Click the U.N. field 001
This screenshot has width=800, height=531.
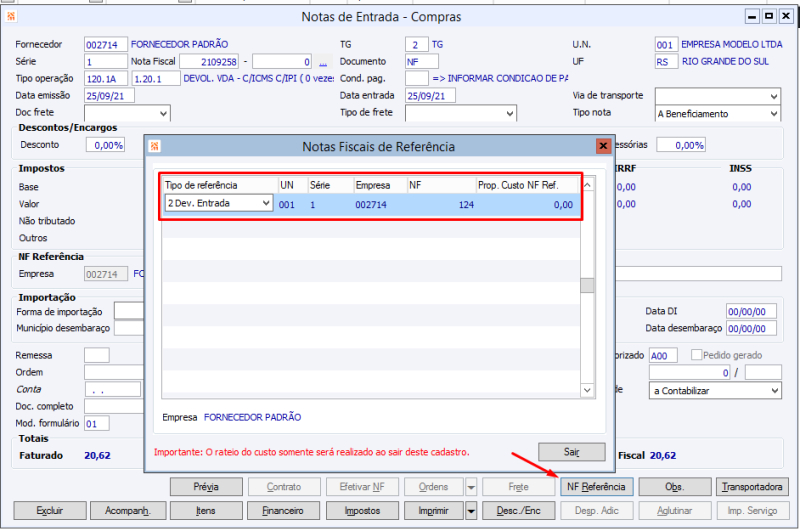(x=666, y=45)
